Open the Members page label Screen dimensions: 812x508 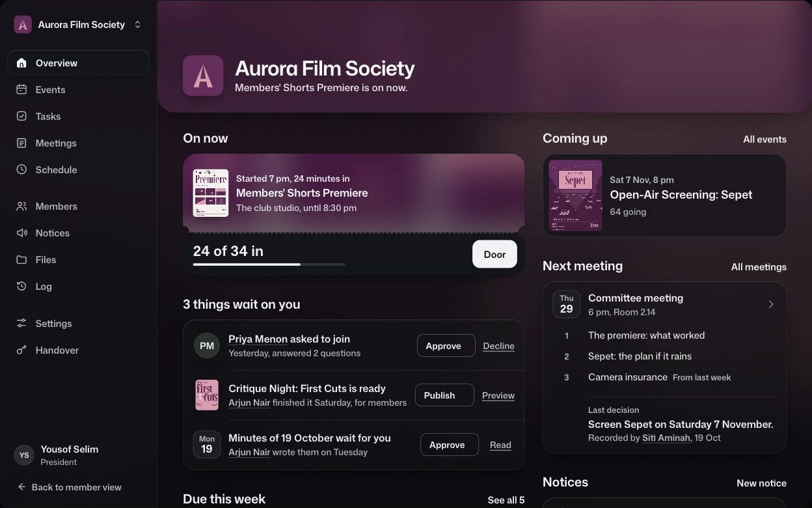[x=57, y=206]
